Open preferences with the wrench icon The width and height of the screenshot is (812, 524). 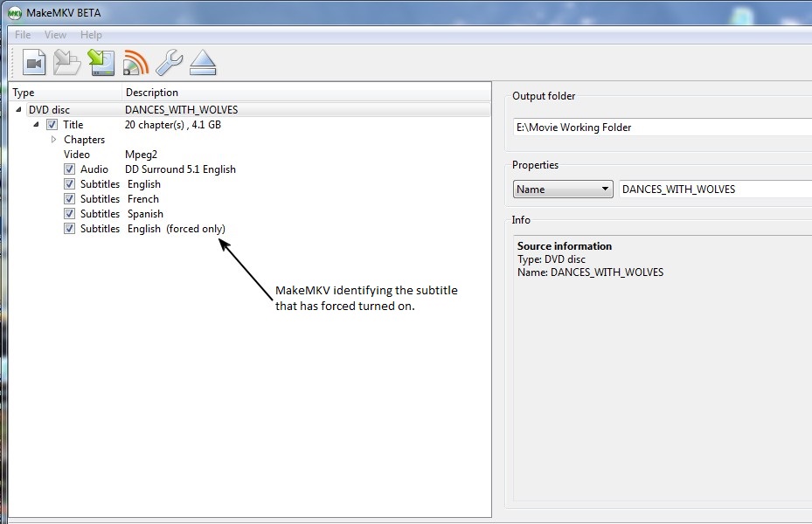(169, 63)
